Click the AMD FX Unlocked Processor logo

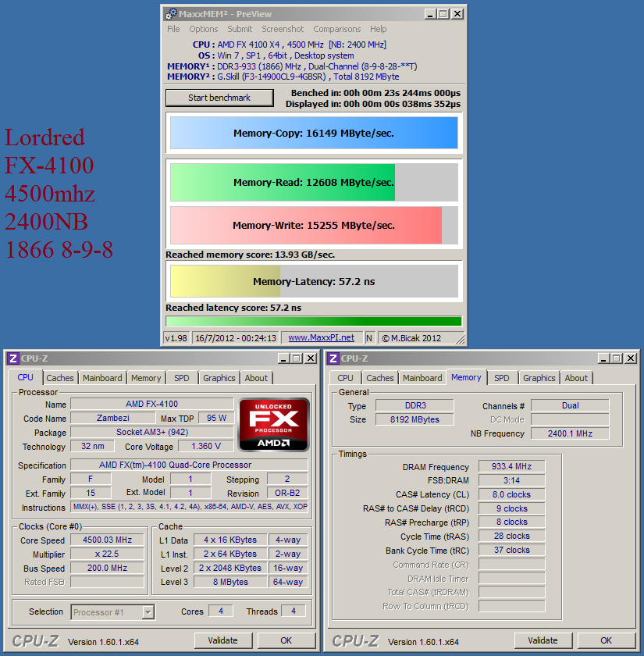pos(274,425)
